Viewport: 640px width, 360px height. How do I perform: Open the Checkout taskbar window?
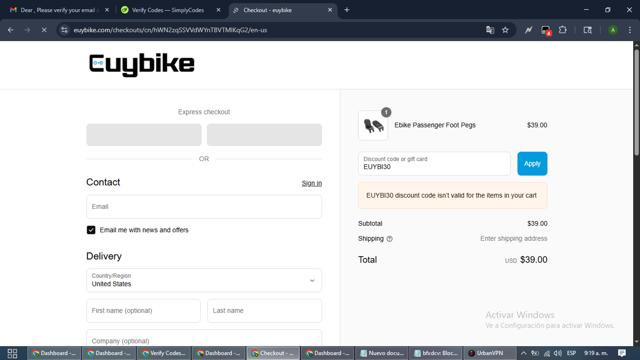pos(273,353)
